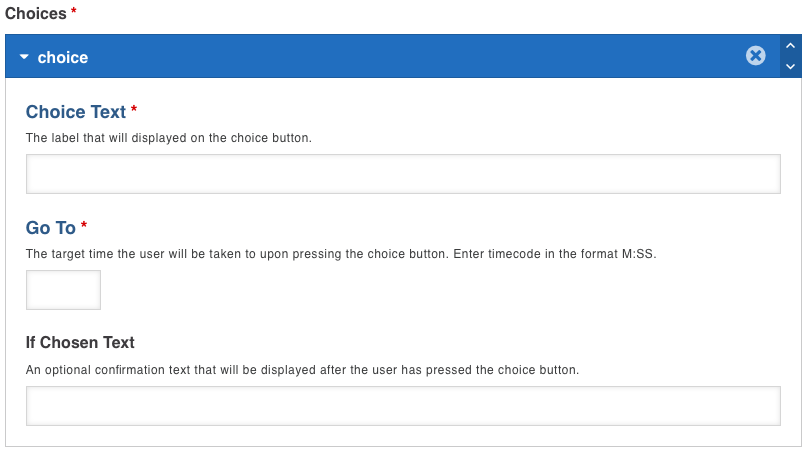Click the Choice Text description about the button label

pos(169,138)
